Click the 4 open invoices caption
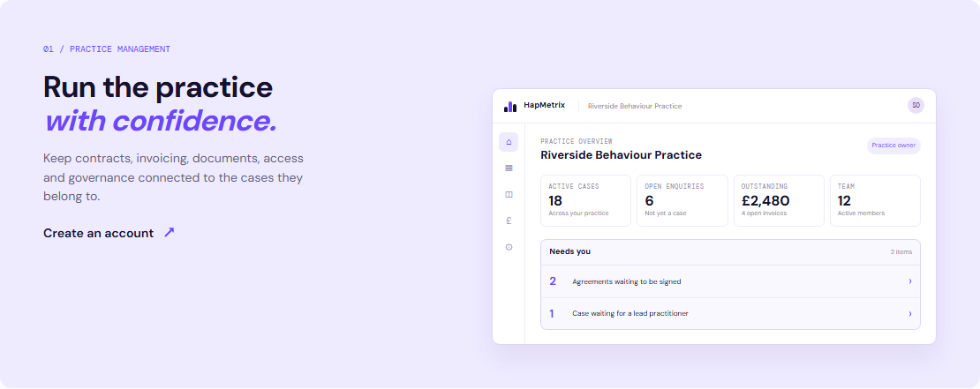Screen dimensions: 980x389 click(x=764, y=213)
